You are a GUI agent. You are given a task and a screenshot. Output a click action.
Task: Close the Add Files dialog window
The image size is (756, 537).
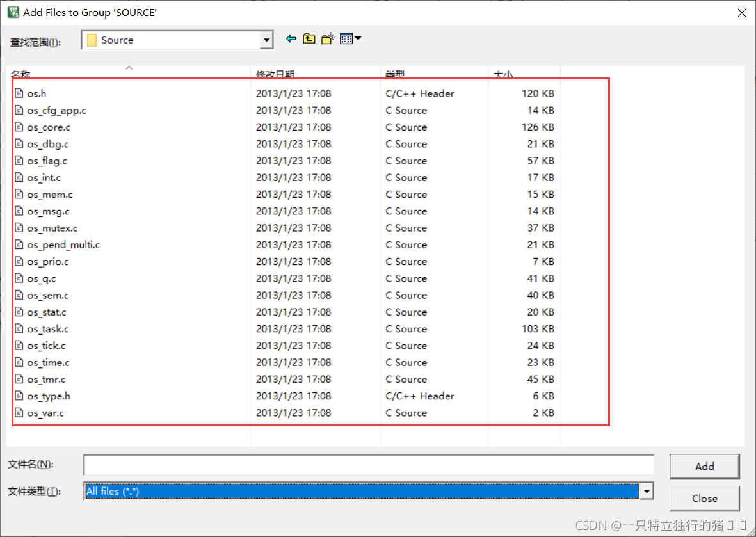742,13
